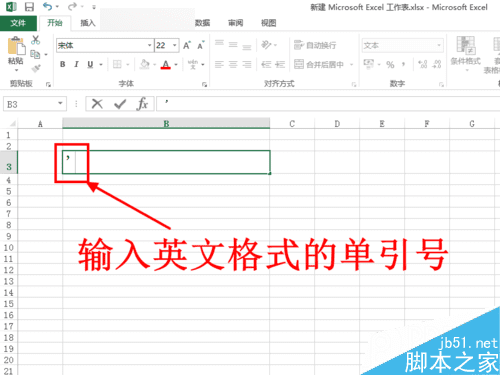Click the Select All corner triangle
500x375 pixels.
coord(12,124)
